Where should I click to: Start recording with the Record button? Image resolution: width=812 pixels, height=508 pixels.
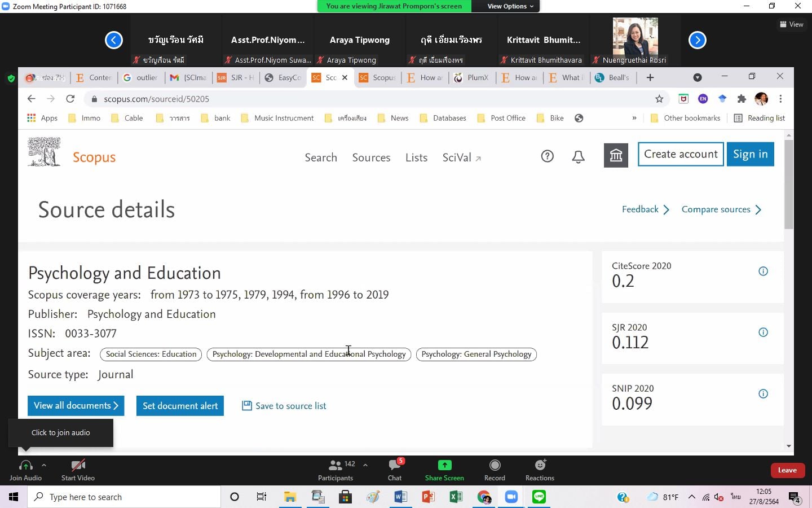[x=495, y=470]
